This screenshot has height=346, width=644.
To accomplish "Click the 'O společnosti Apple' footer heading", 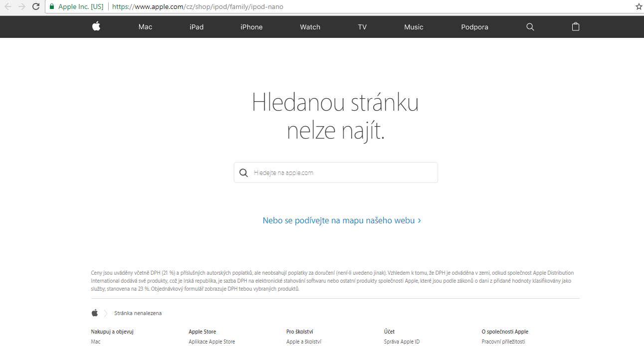I will point(505,332).
